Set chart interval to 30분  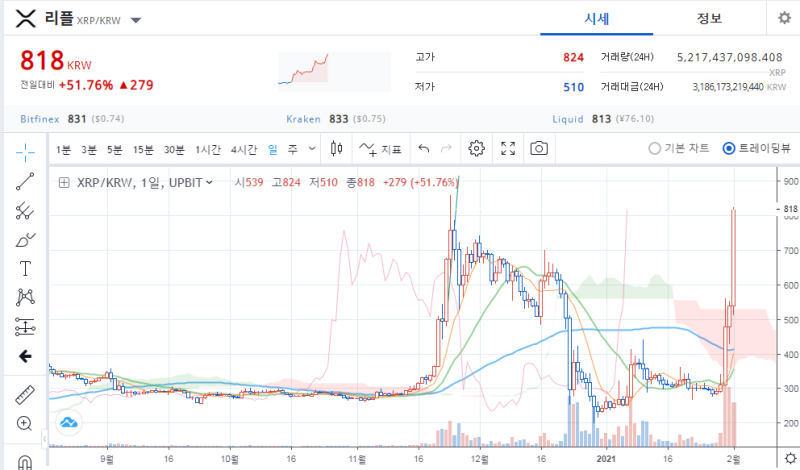[x=174, y=150]
